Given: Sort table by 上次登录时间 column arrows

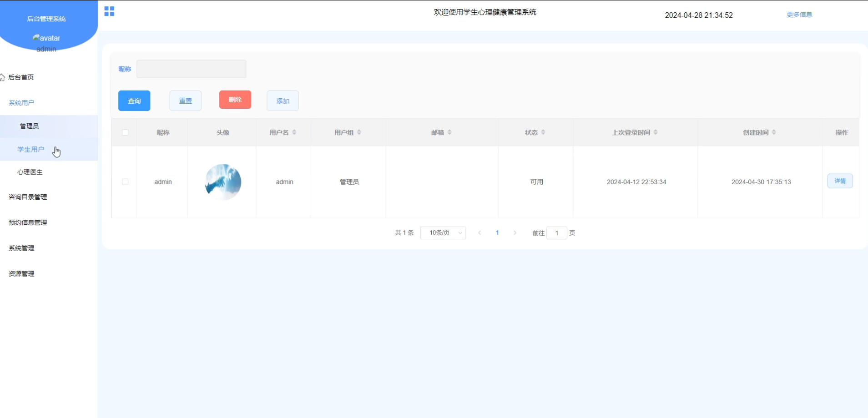Looking at the screenshot, I should click(656, 132).
